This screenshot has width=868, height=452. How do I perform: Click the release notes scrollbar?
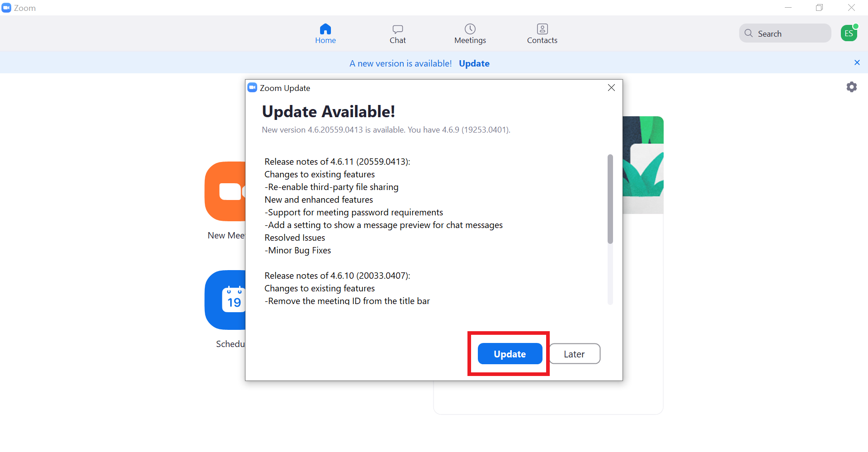(610, 199)
